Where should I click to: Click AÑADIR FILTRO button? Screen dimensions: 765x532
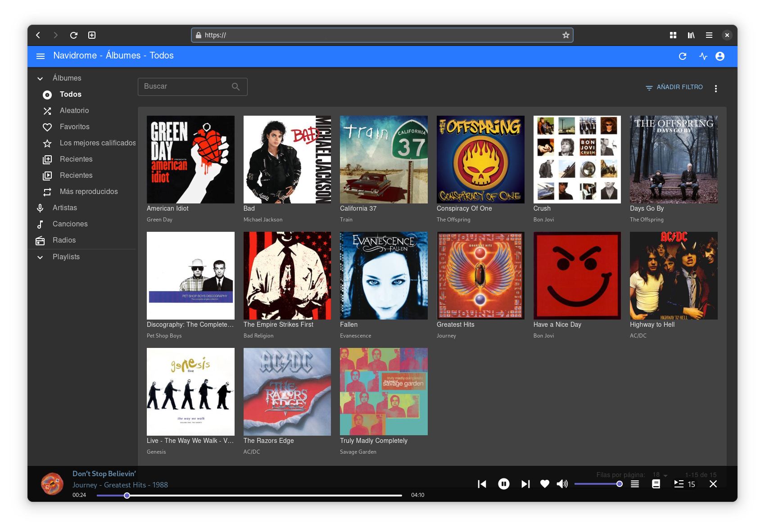(x=674, y=87)
